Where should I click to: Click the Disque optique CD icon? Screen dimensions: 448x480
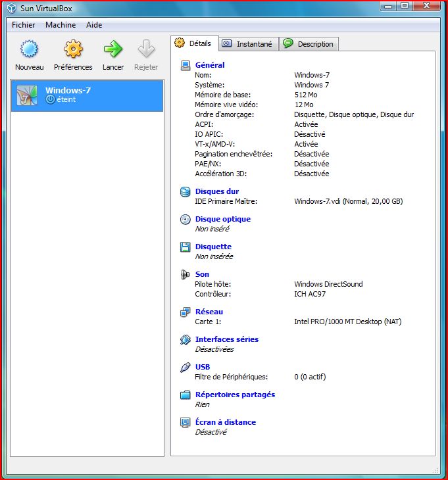186,219
